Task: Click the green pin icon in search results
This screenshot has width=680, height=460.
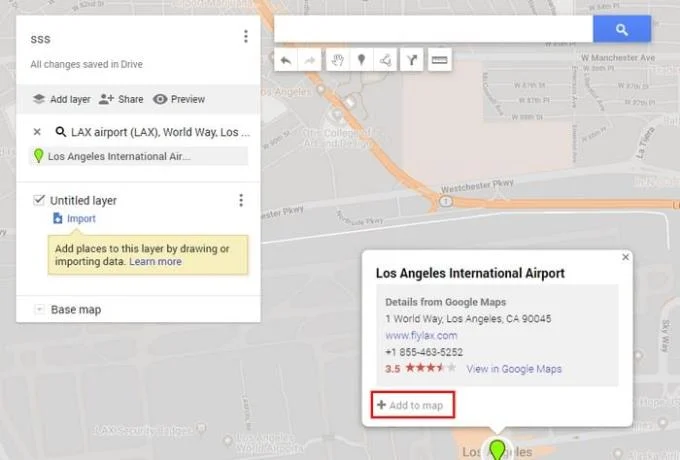Action: click(39, 156)
